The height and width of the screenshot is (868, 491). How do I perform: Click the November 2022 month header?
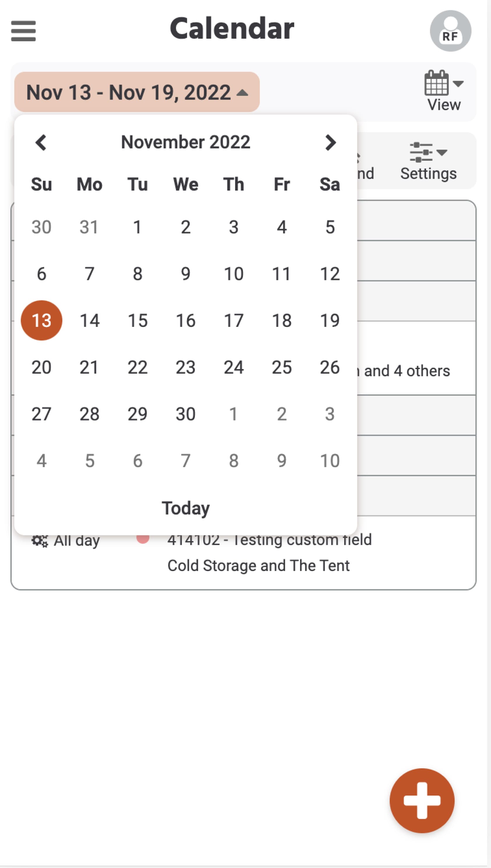[186, 142]
